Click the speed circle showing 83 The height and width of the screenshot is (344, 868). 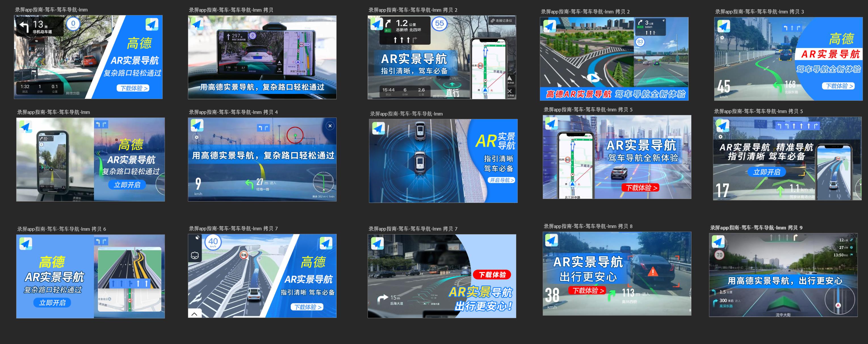[x=640, y=42]
